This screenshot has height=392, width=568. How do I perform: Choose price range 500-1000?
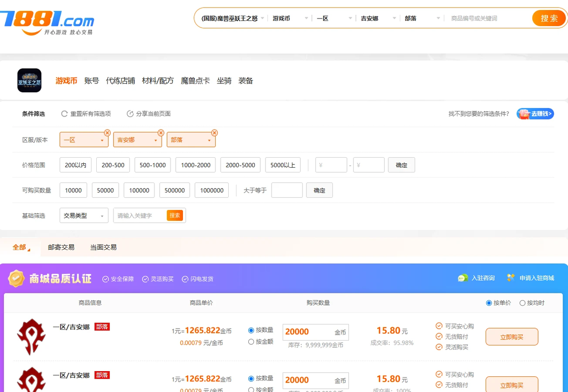[152, 165]
